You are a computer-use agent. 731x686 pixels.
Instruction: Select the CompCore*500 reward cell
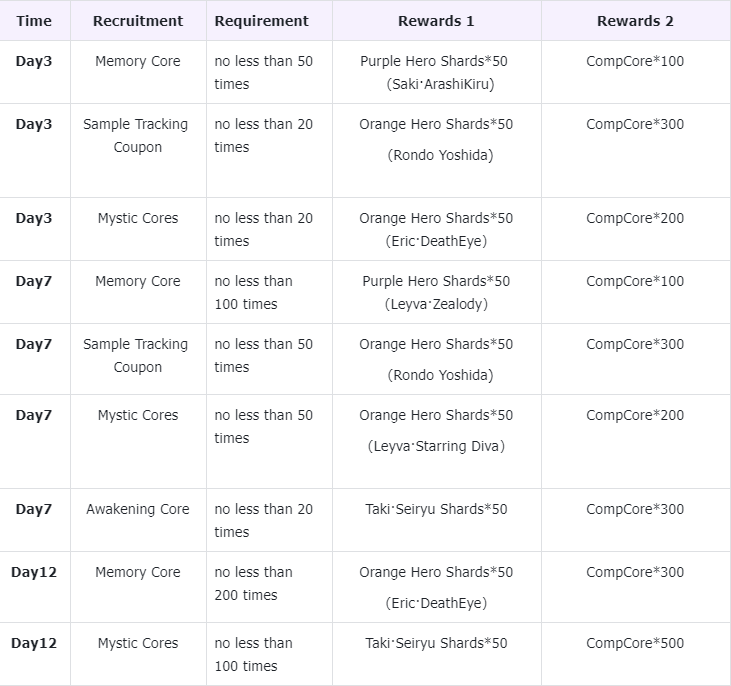point(635,643)
